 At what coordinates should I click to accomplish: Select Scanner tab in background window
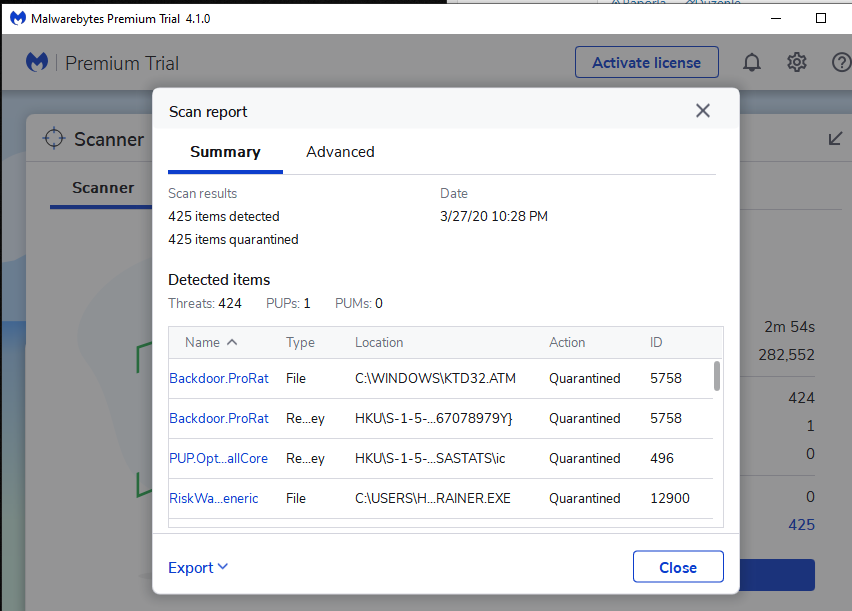point(103,188)
